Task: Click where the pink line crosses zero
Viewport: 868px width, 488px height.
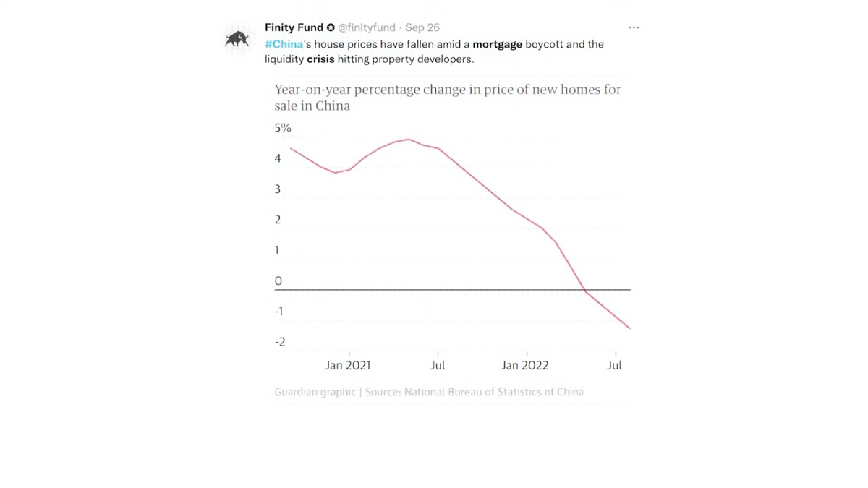Action: 584,289
